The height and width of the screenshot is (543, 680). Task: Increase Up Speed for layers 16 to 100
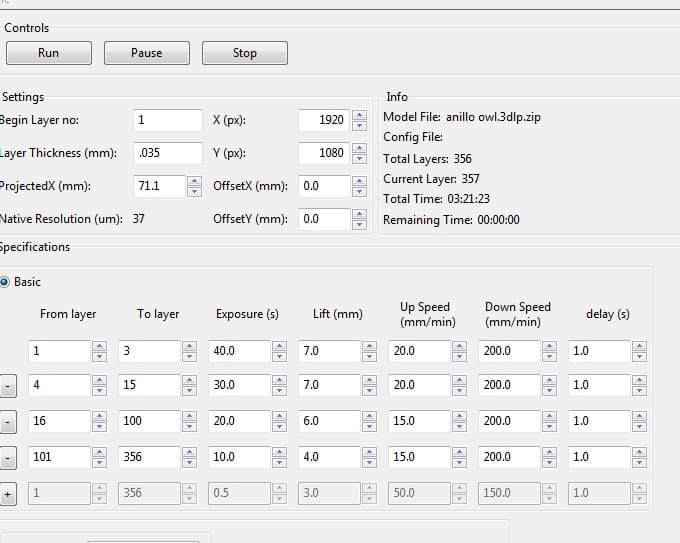[459, 417]
